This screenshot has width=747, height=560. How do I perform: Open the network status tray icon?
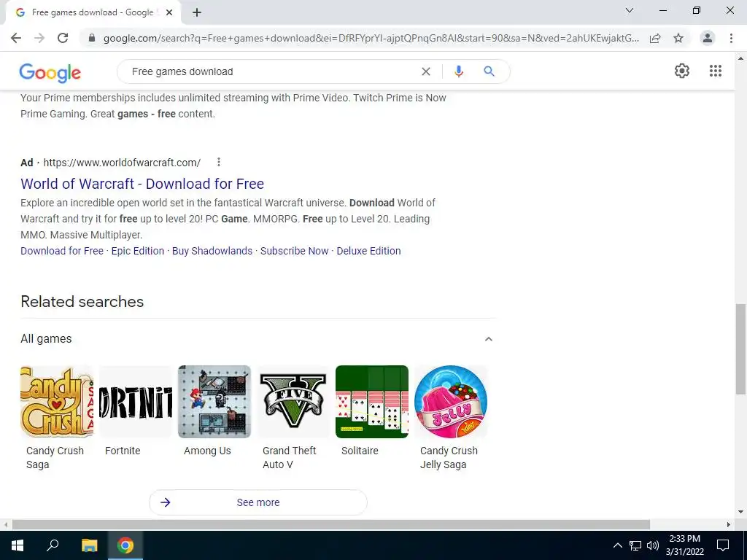click(635, 545)
